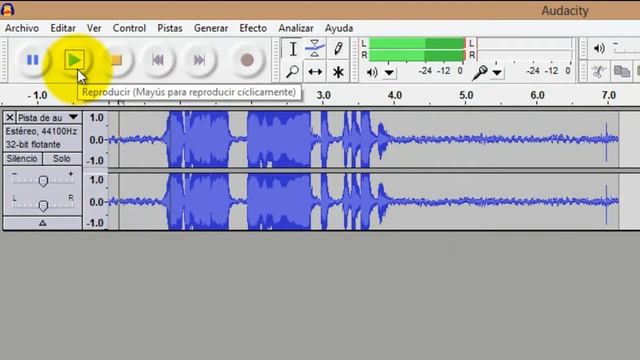Click the Estéreo, 44100Hz track info text

41,131
